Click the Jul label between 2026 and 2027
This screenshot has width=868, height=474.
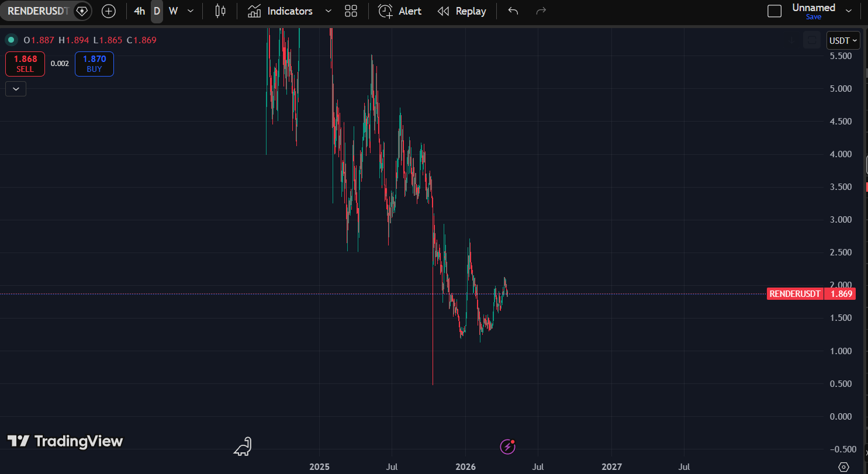(538, 467)
